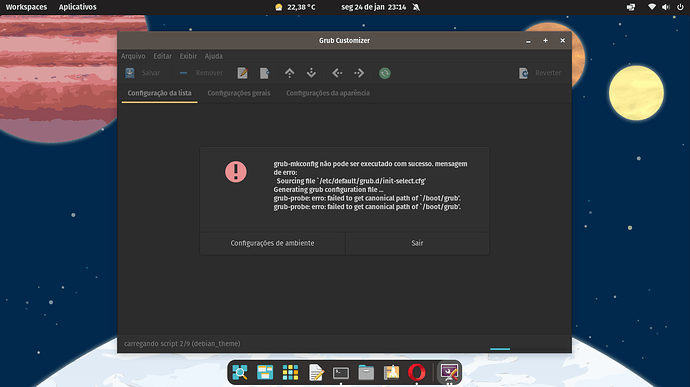Viewport: 690px width, 387px height.
Task: Click the left arrow toolbar icon
Action: (337, 73)
